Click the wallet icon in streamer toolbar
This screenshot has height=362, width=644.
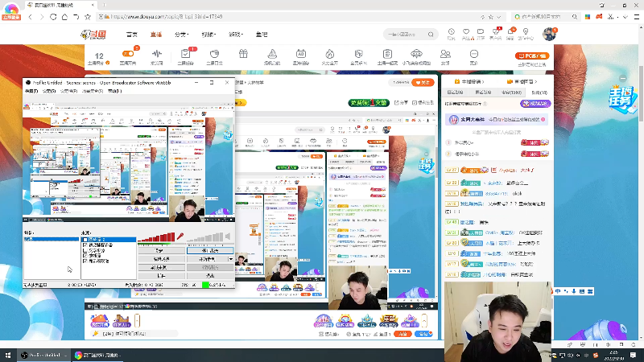(214, 54)
